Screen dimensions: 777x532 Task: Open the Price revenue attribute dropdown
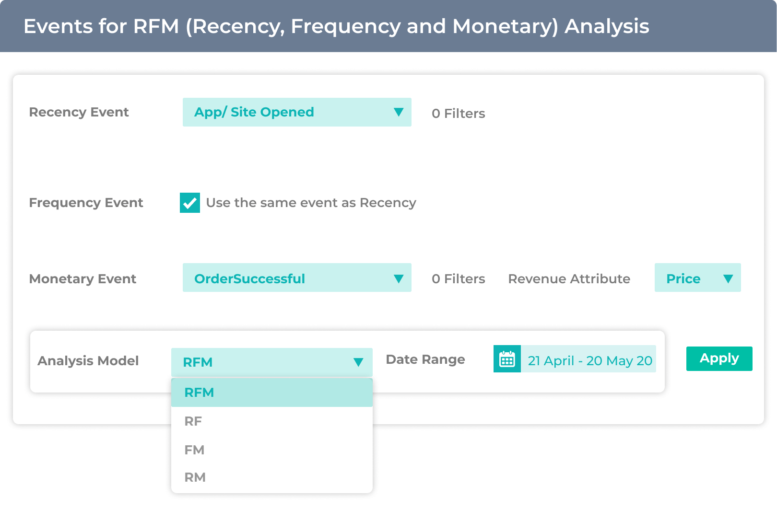pyautogui.click(x=697, y=278)
